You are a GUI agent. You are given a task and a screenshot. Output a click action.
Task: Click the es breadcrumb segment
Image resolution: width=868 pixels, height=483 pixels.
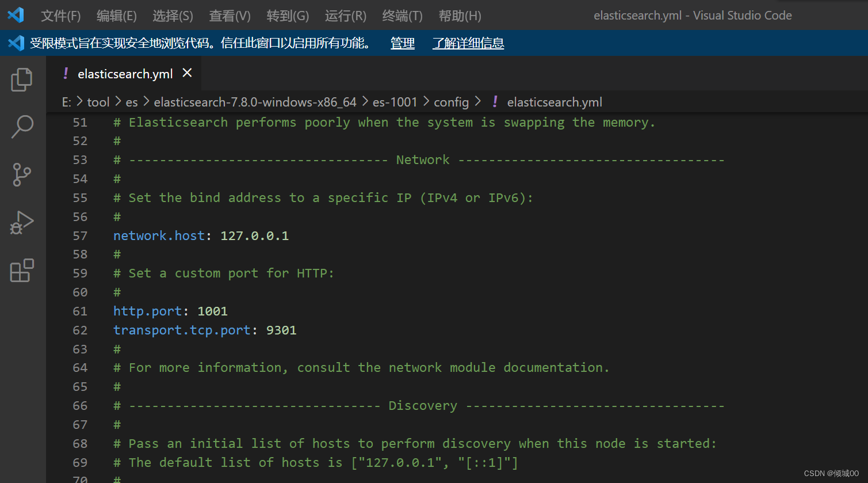pos(132,102)
